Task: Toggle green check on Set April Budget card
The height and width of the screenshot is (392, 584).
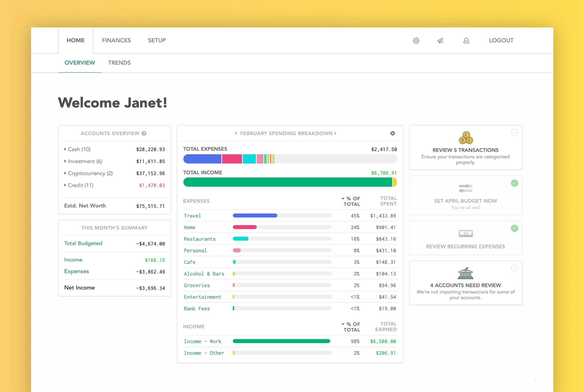Action: 514,183
